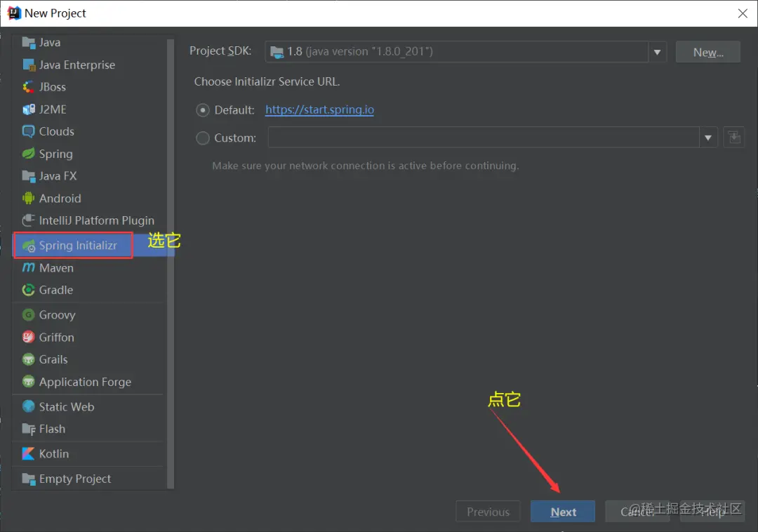Select the Java FX label

pyautogui.click(x=58, y=176)
